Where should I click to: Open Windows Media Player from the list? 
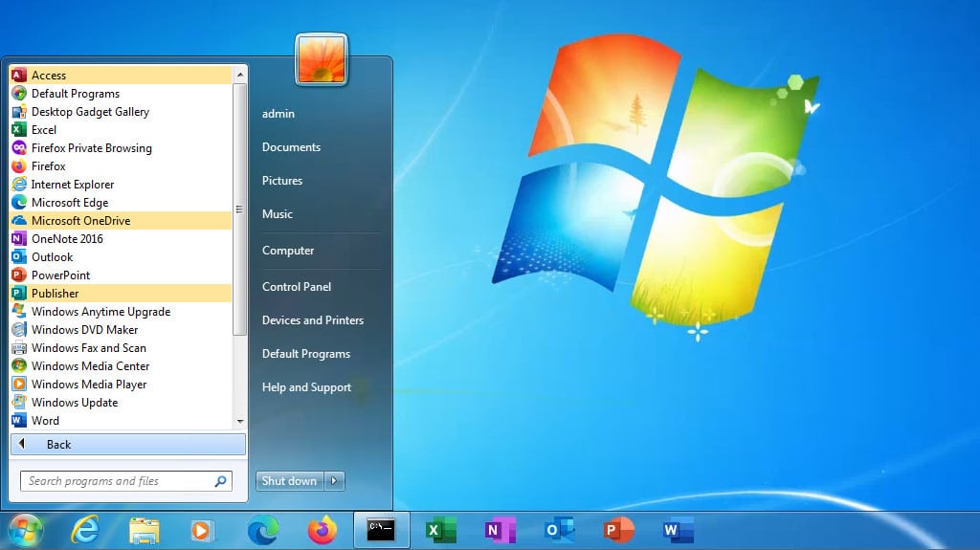pos(122,384)
